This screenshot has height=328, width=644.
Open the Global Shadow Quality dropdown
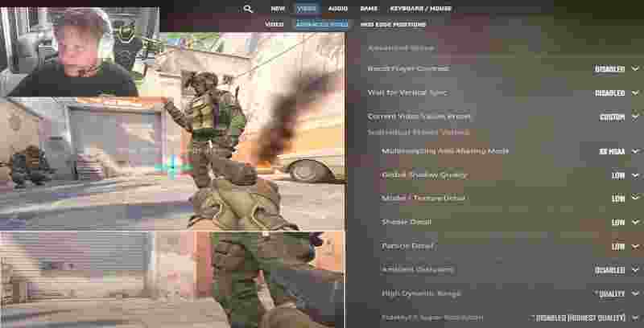625,175
